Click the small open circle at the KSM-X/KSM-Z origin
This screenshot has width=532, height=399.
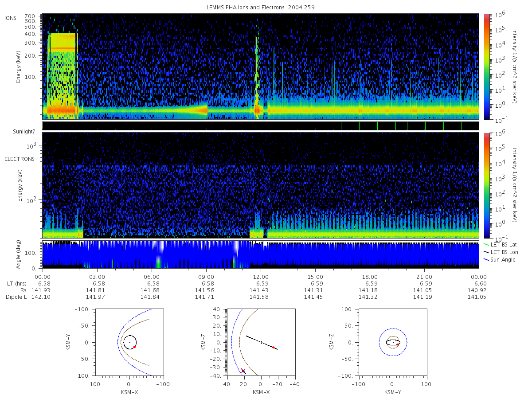point(262,342)
